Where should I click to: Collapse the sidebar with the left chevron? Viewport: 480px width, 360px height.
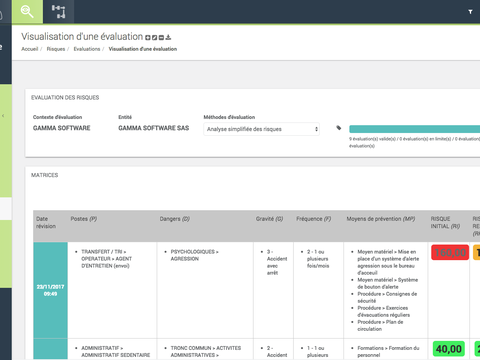point(3,116)
